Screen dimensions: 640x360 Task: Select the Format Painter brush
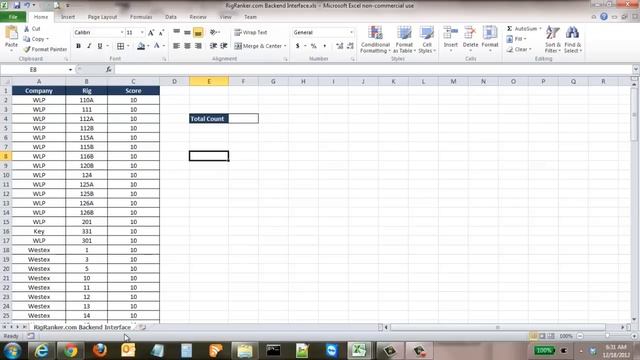pyautogui.click(x=27, y=49)
